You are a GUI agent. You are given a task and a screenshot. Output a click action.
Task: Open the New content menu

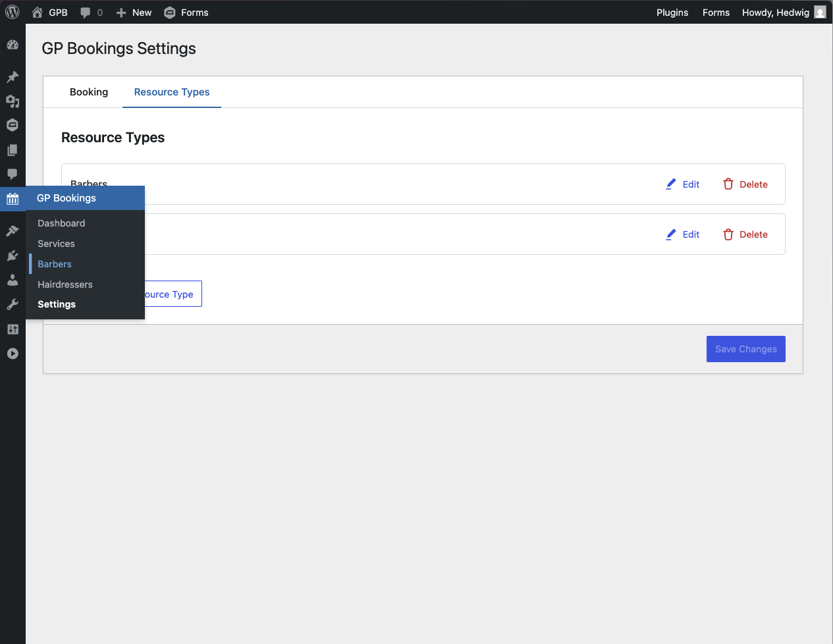pos(134,13)
